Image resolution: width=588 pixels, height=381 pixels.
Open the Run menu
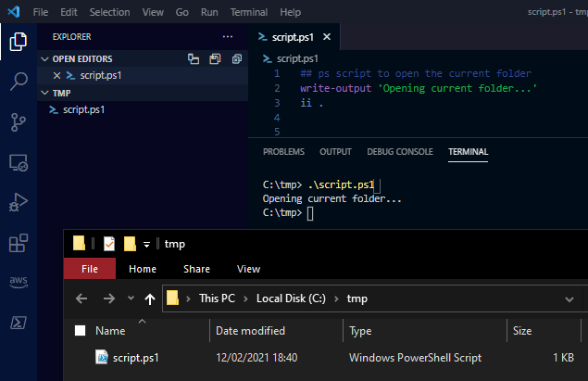pyautogui.click(x=209, y=12)
